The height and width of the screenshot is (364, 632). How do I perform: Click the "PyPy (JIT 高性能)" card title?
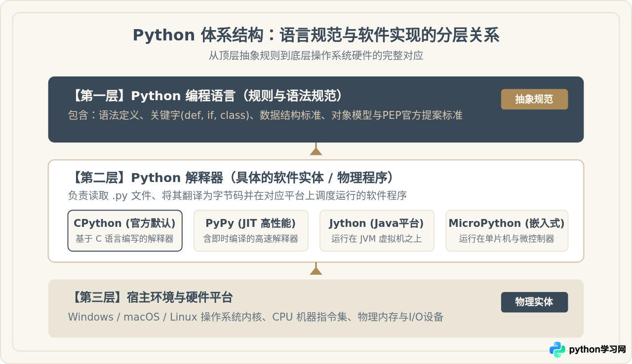coord(251,223)
